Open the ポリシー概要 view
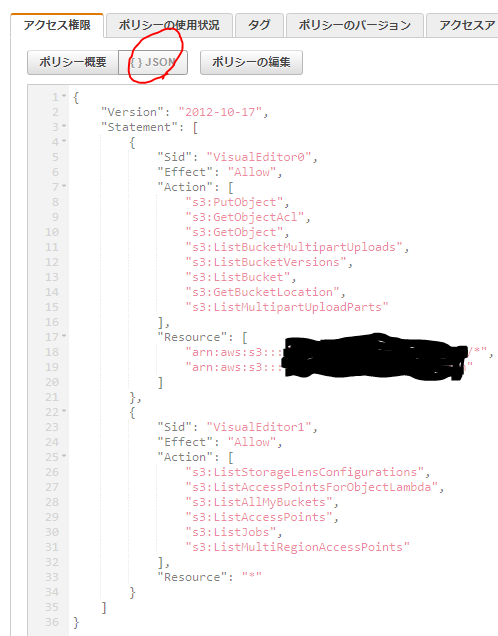This screenshot has width=498, height=636. (x=73, y=62)
